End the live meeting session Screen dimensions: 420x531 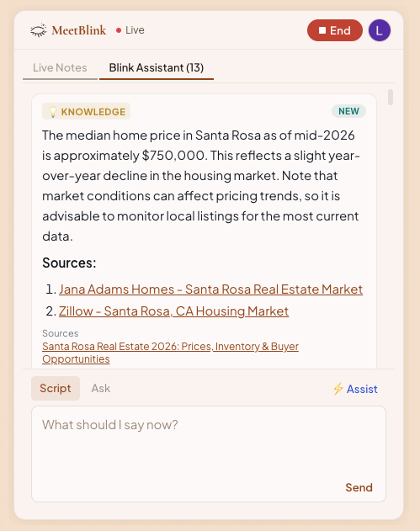click(x=335, y=30)
